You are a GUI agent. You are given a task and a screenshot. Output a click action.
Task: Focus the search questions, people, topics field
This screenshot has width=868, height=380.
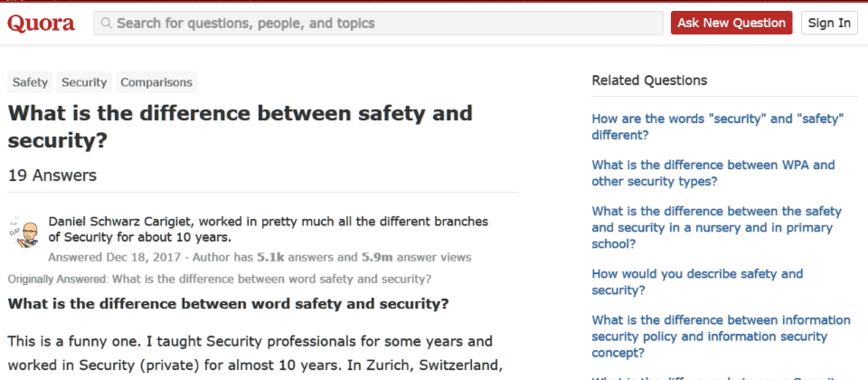pos(378,24)
